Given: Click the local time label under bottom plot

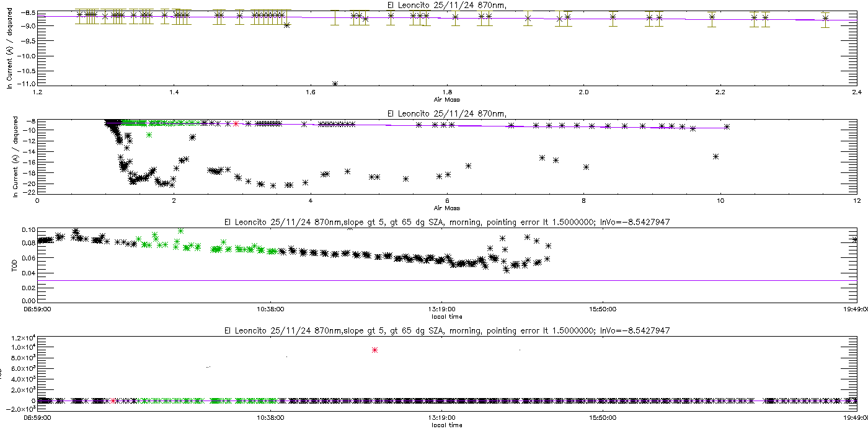Looking at the screenshot, I should tap(446, 425).
